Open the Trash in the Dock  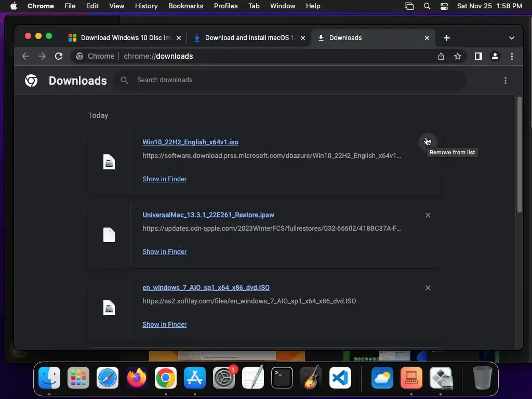click(x=483, y=378)
